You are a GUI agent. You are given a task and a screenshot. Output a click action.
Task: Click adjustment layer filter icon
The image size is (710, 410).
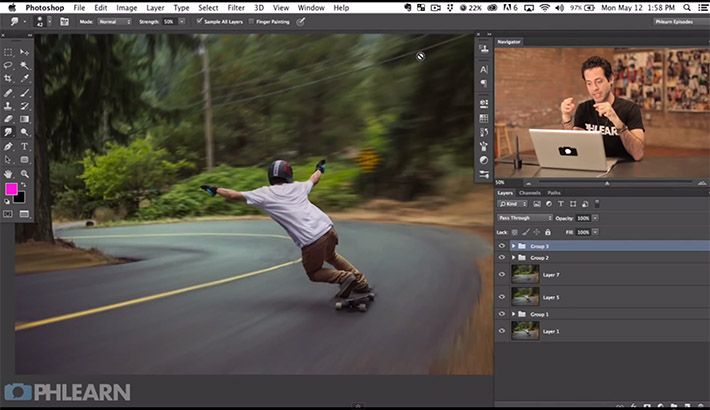coord(549,204)
